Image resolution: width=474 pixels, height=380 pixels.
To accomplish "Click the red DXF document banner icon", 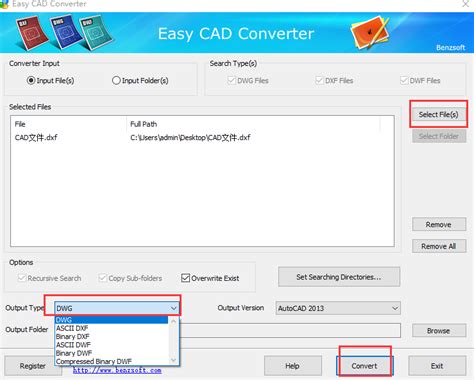I will pos(31,34).
